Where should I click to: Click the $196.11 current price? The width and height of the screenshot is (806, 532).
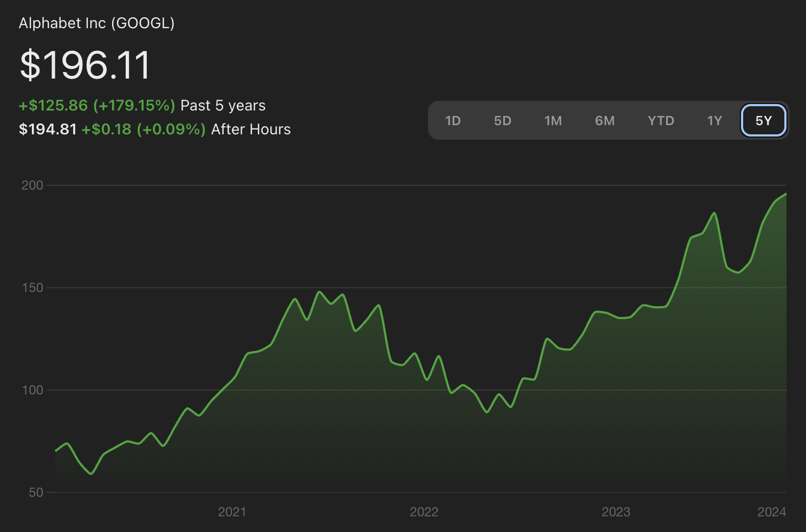(x=85, y=66)
